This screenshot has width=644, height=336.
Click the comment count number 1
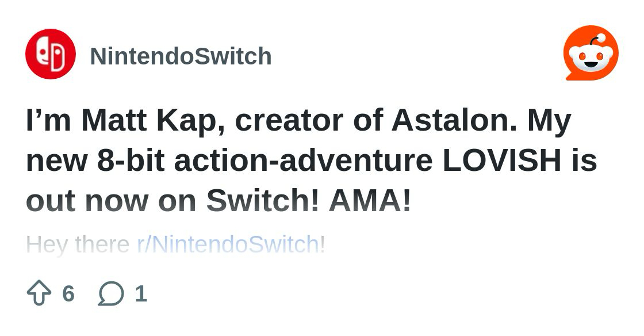tap(141, 293)
